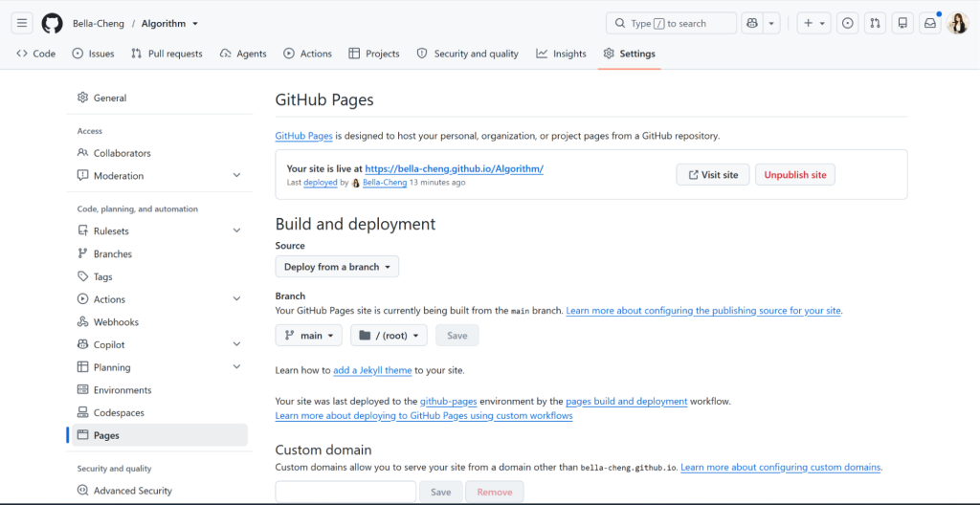Open the Deploy from a branch dropdown
The width and height of the screenshot is (980, 505).
coord(337,267)
